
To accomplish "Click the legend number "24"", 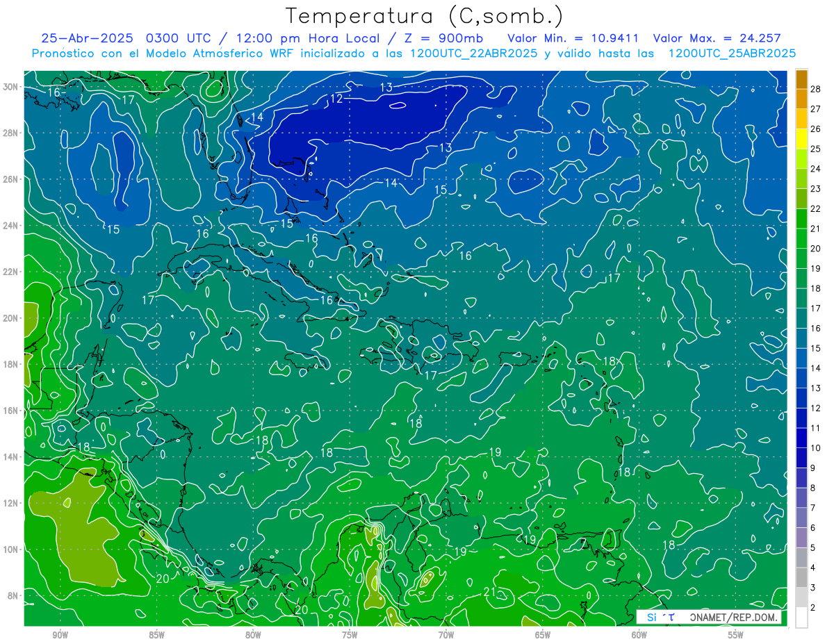I will pyautogui.click(x=816, y=169).
